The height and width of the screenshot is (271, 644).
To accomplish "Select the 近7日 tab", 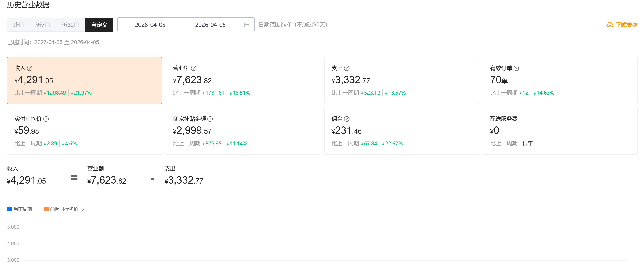I will (x=43, y=25).
